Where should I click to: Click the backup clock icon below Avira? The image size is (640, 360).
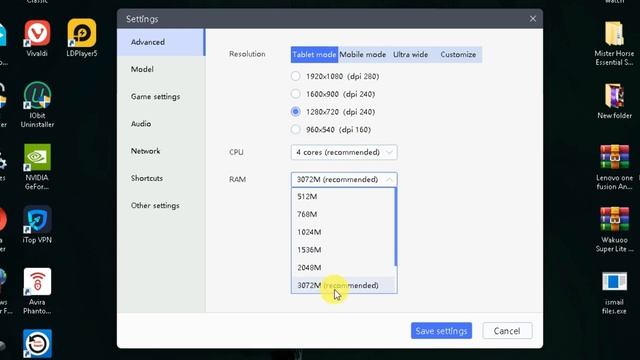37,343
